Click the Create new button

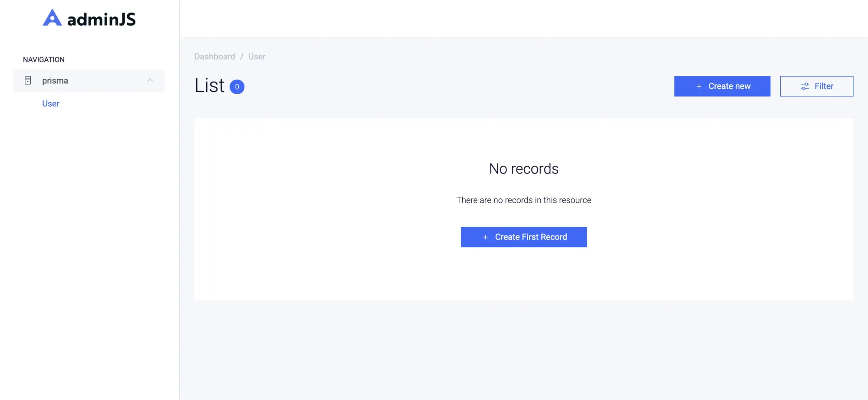pyautogui.click(x=722, y=86)
